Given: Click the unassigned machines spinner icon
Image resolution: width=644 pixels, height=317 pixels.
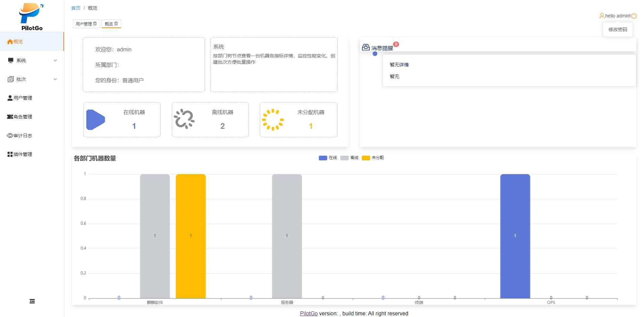Looking at the screenshot, I should pos(273,119).
